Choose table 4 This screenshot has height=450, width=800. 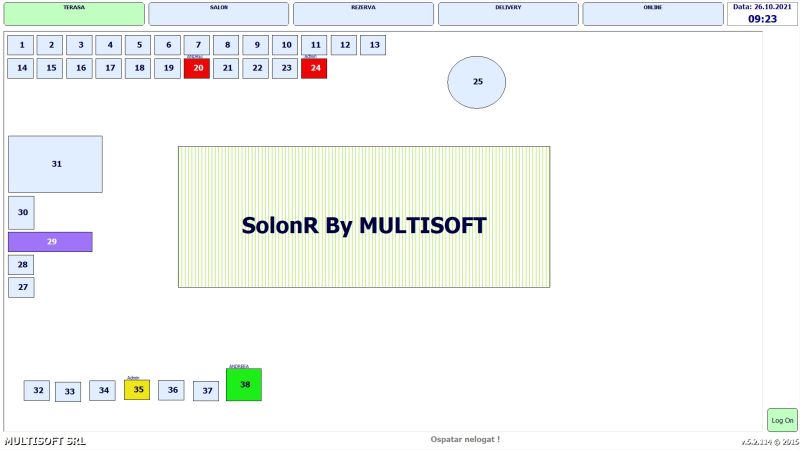tap(109, 45)
